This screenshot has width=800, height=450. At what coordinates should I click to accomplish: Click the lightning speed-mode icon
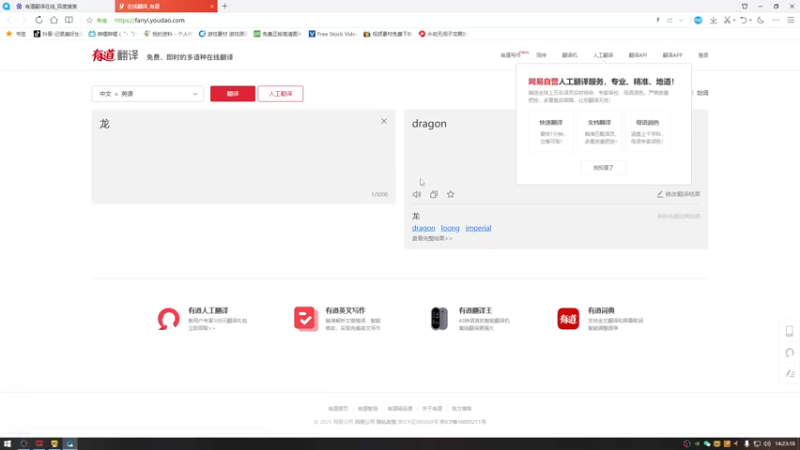click(658, 20)
